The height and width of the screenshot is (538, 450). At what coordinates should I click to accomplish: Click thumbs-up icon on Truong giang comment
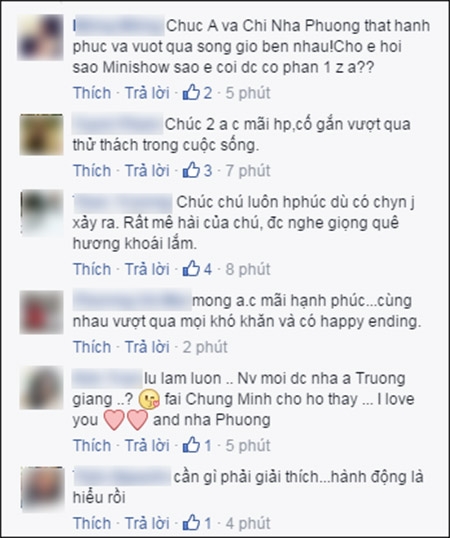[191, 445]
